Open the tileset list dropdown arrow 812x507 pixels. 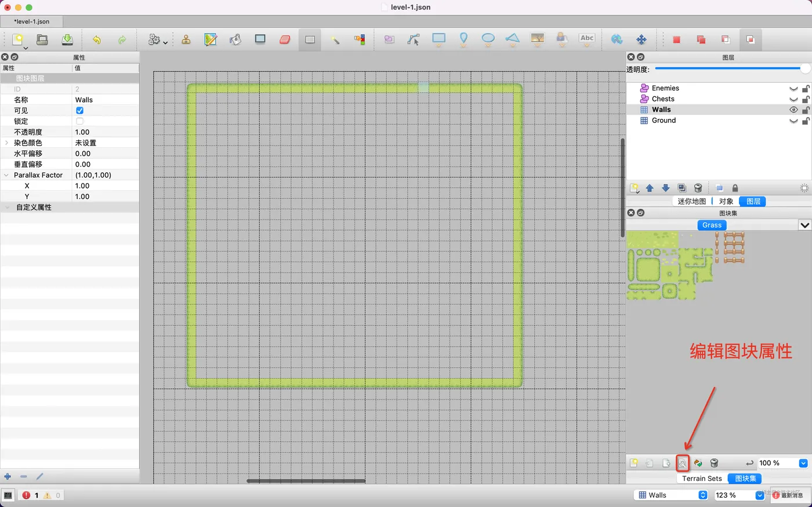(804, 225)
